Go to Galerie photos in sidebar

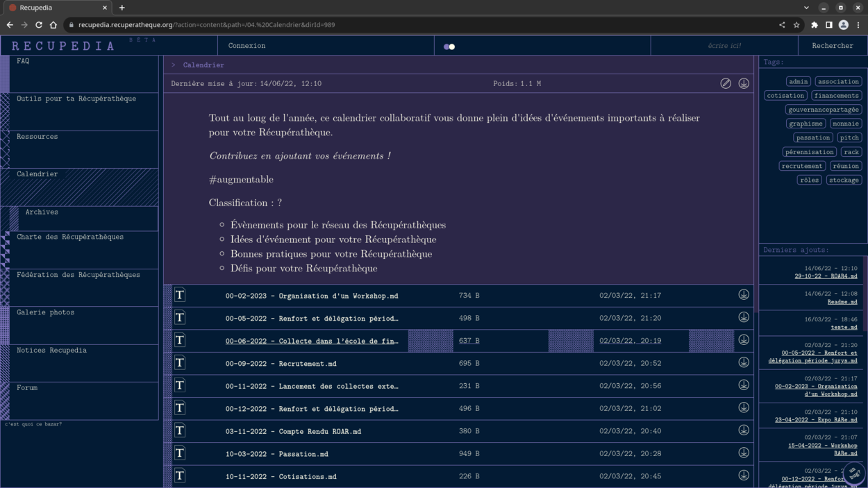(x=46, y=312)
